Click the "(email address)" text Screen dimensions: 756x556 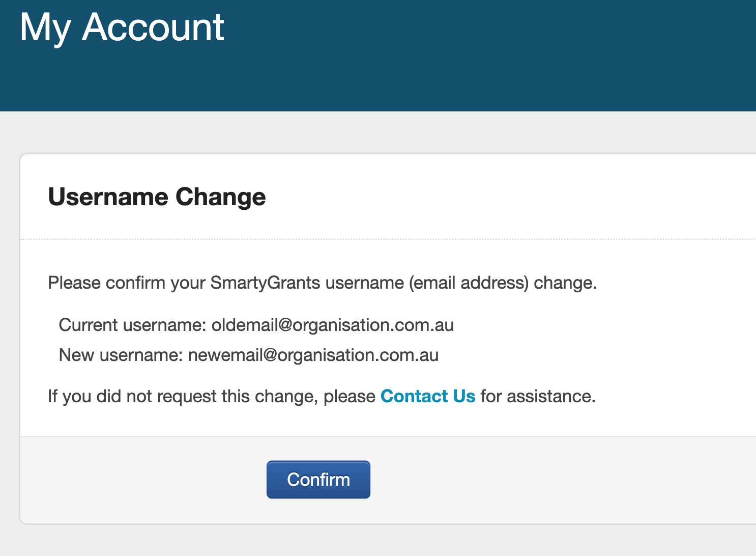click(469, 283)
